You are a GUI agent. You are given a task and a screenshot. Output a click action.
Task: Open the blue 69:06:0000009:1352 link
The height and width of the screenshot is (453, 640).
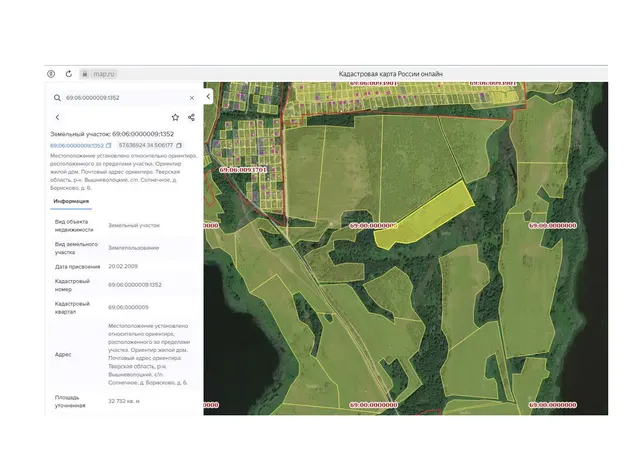(x=77, y=146)
